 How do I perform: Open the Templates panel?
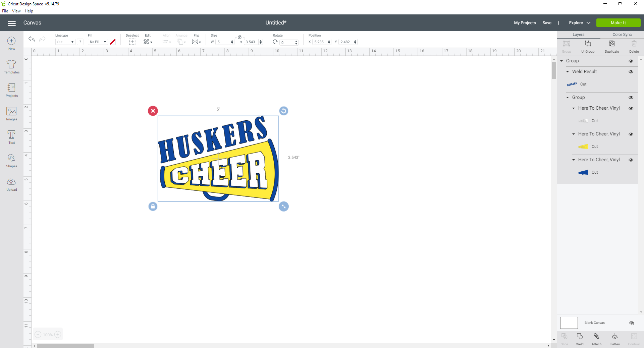coord(11,67)
